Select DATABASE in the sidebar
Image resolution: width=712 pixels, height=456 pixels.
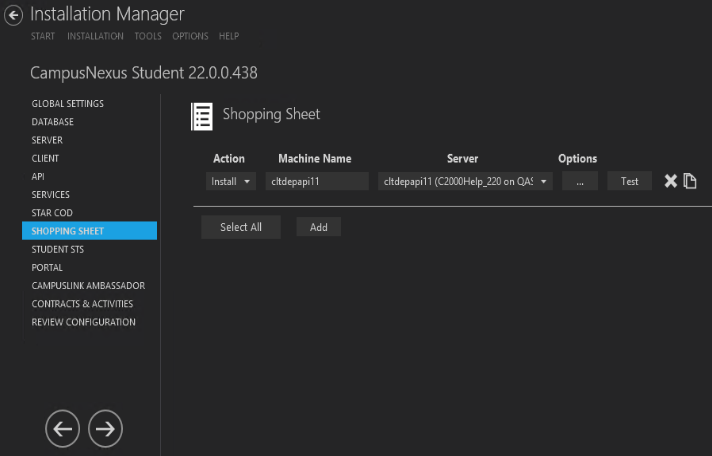(x=53, y=122)
